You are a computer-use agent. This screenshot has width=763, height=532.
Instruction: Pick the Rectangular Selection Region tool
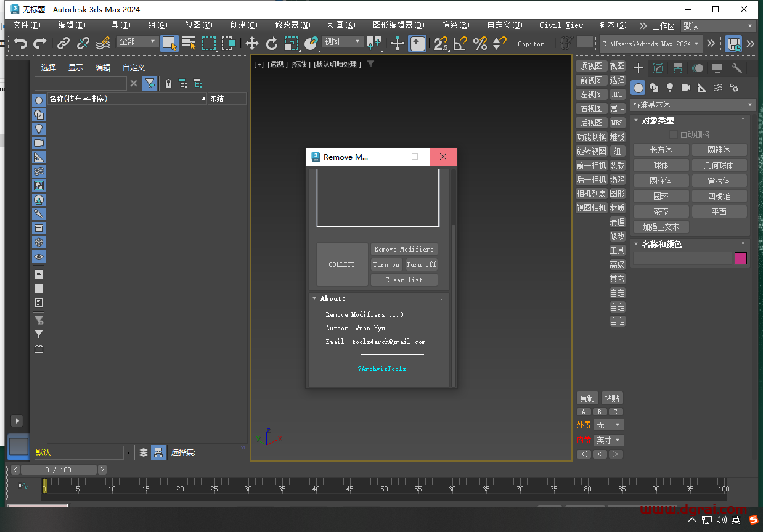209,43
